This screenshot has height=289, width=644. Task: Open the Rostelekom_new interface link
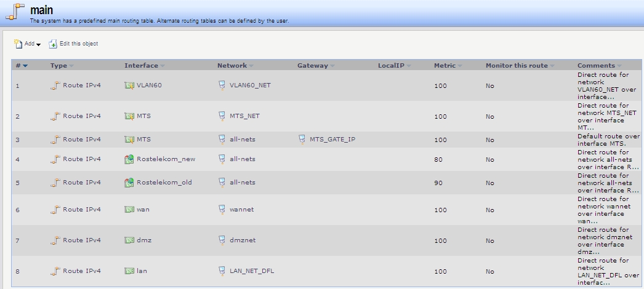coord(166,159)
